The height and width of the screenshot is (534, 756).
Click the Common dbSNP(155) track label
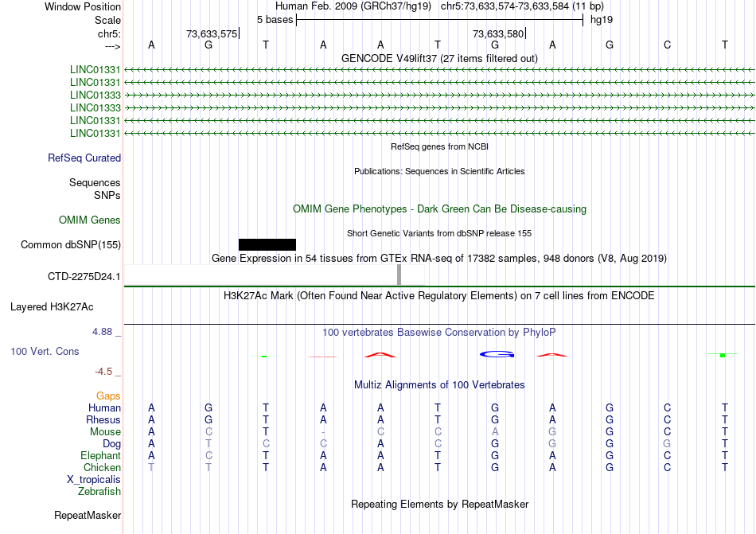[71, 245]
